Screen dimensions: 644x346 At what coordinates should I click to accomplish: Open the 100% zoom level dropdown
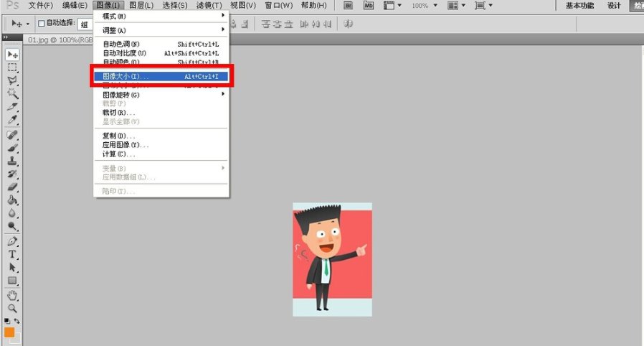click(x=425, y=6)
